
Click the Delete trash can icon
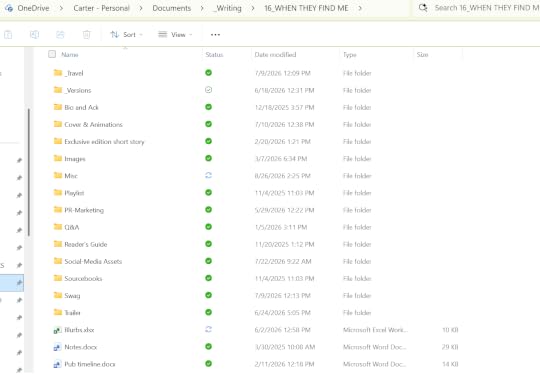[86, 34]
